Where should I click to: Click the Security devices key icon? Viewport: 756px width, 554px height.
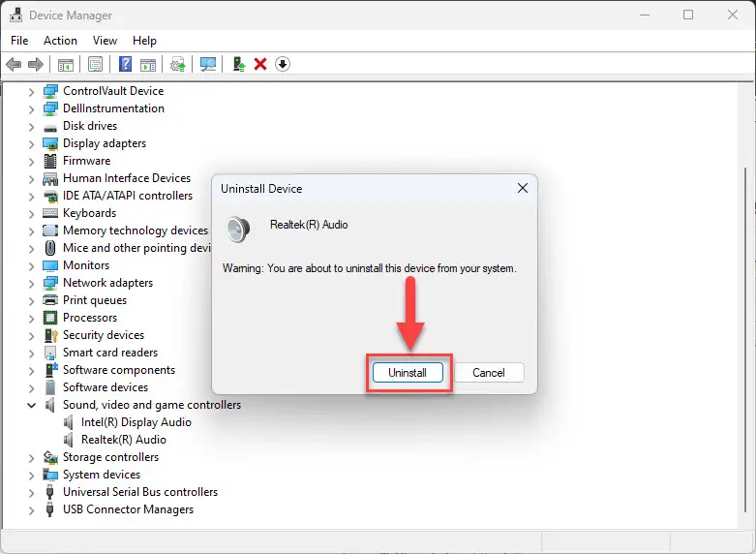pos(50,335)
